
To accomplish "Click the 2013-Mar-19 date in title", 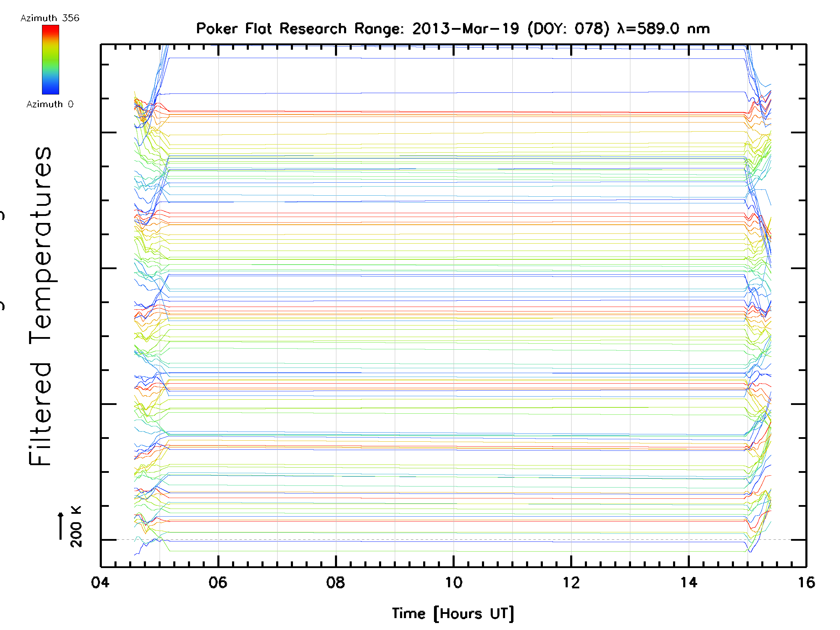I will pos(465,29).
